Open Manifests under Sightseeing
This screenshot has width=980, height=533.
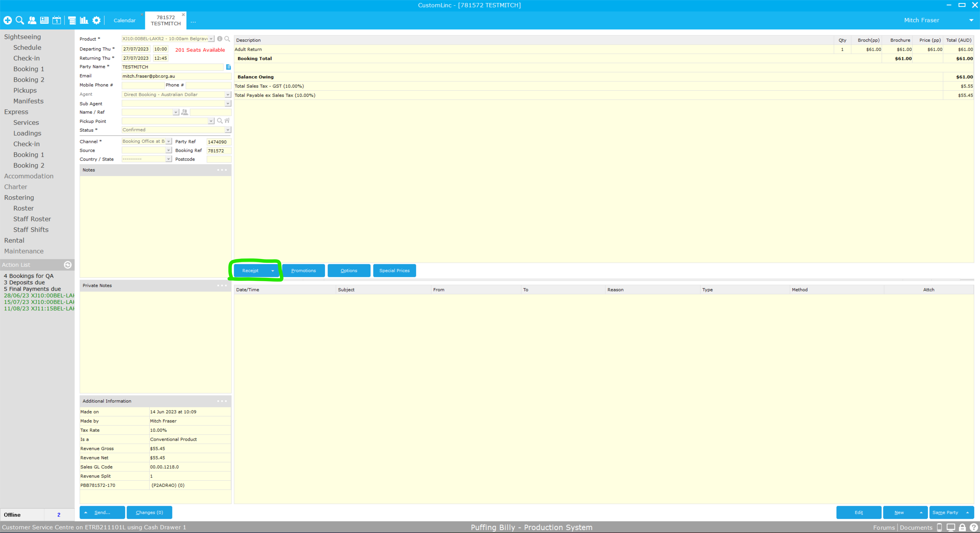(29, 101)
